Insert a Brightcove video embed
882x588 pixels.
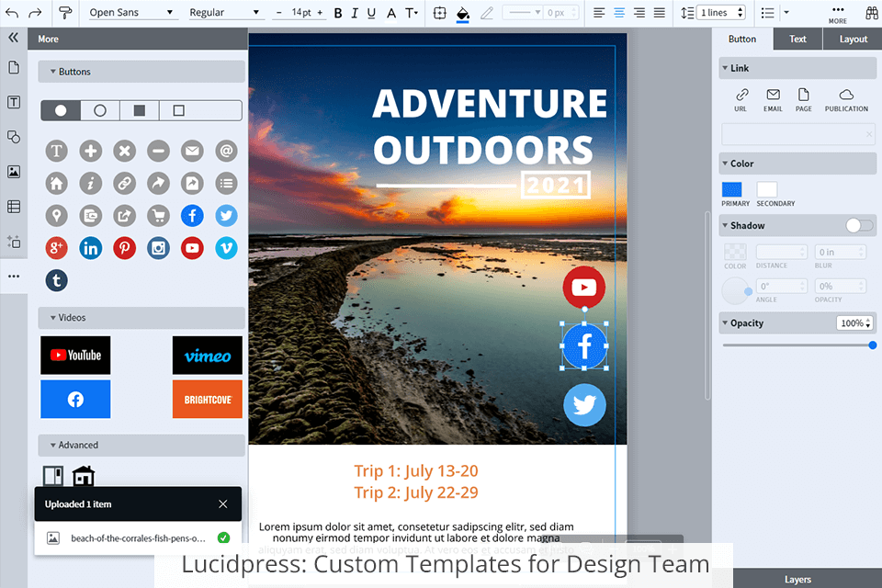tap(208, 399)
